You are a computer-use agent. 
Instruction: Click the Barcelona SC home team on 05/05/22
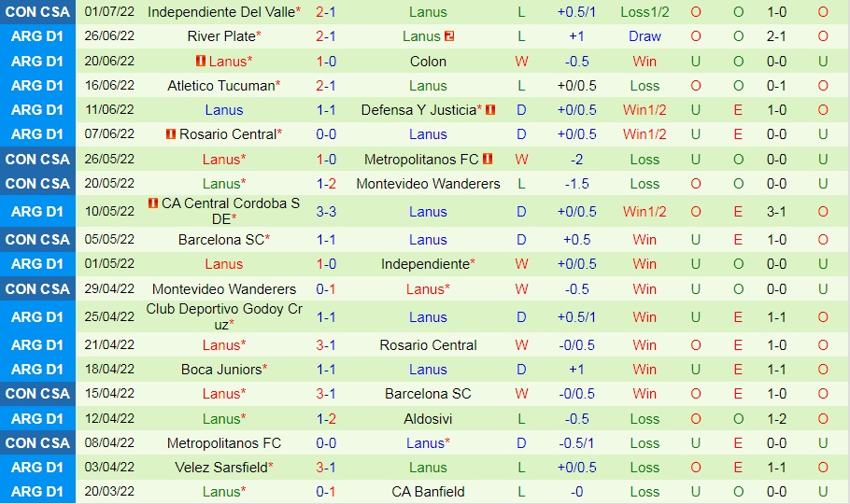click(220, 239)
